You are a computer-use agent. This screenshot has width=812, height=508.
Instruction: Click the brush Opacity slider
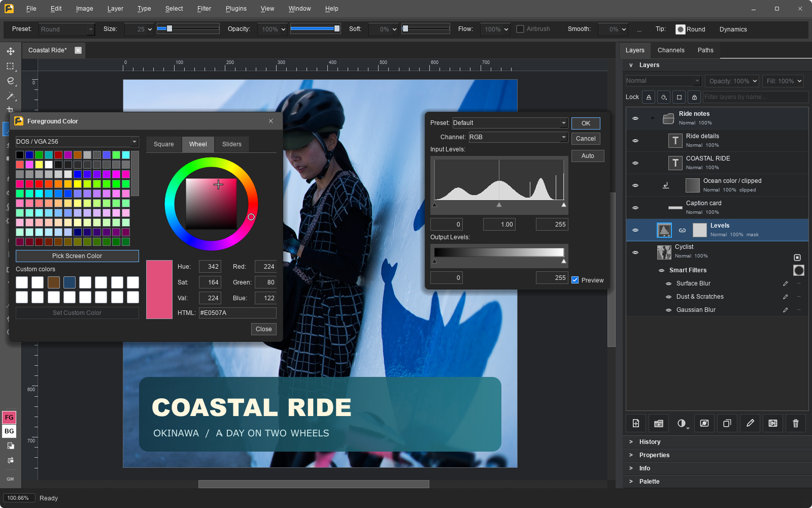[x=315, y=29]
